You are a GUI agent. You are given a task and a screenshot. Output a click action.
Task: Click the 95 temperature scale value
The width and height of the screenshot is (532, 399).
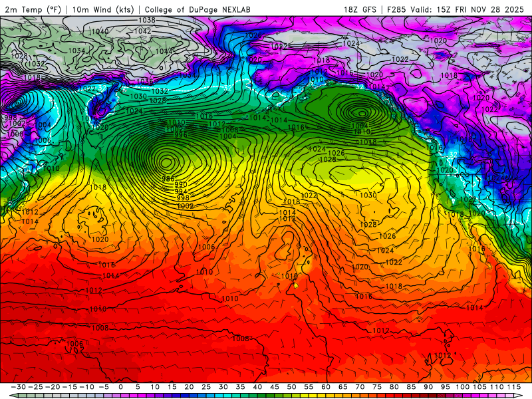point(445,387)
